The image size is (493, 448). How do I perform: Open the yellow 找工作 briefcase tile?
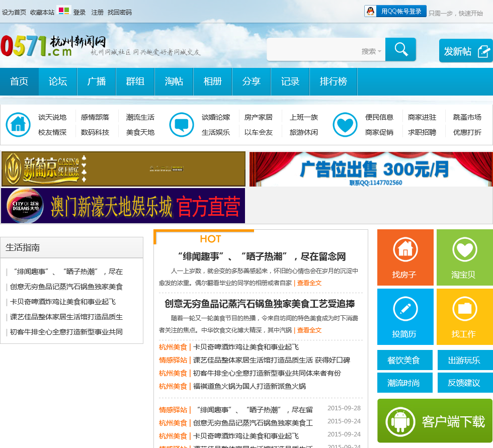point(465,317)
